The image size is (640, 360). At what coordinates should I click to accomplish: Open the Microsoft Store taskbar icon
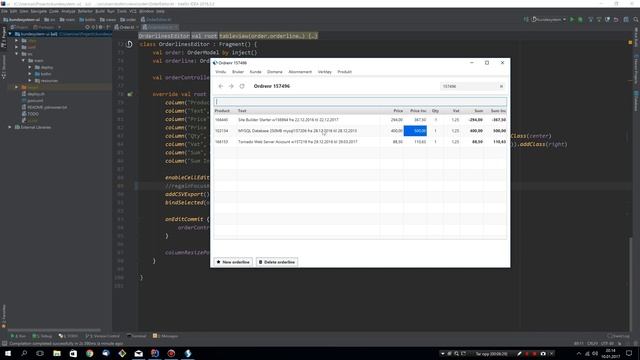tap(73, 353)
